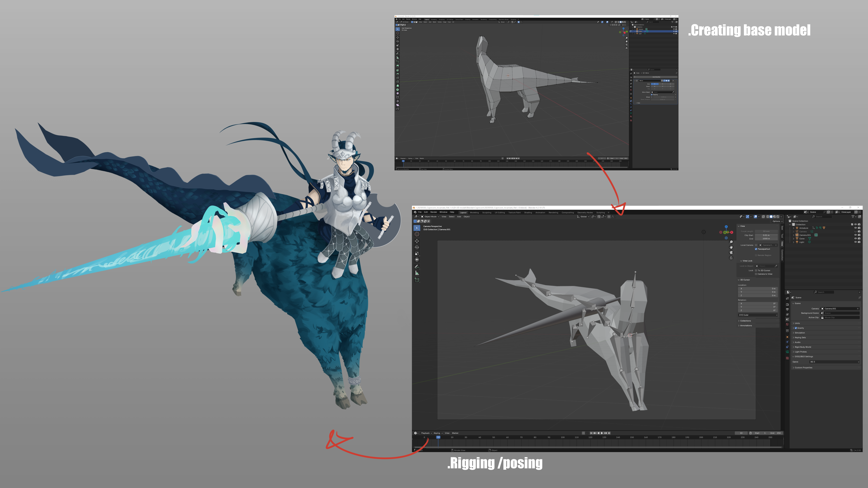This screenshot has height=488, width=868.
Task: Switch to Wireframe viewport shading mode
Action: pos(768,217)
